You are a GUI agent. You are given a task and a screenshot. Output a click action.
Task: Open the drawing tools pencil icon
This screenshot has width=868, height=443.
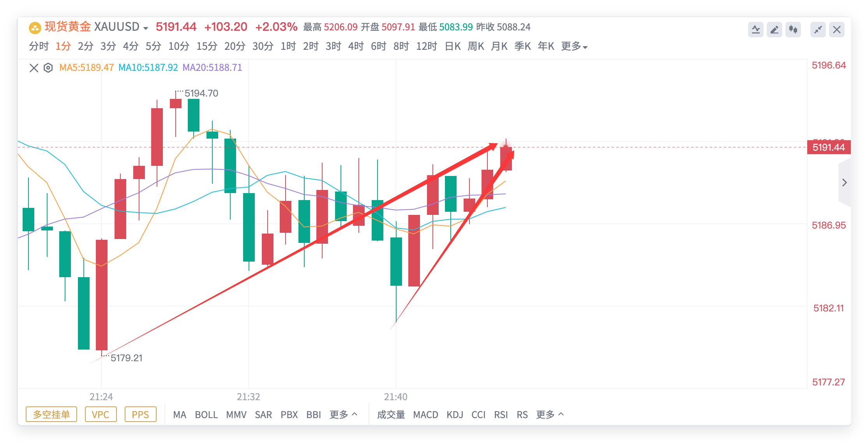pyautogui.click(x=774, y=29)
